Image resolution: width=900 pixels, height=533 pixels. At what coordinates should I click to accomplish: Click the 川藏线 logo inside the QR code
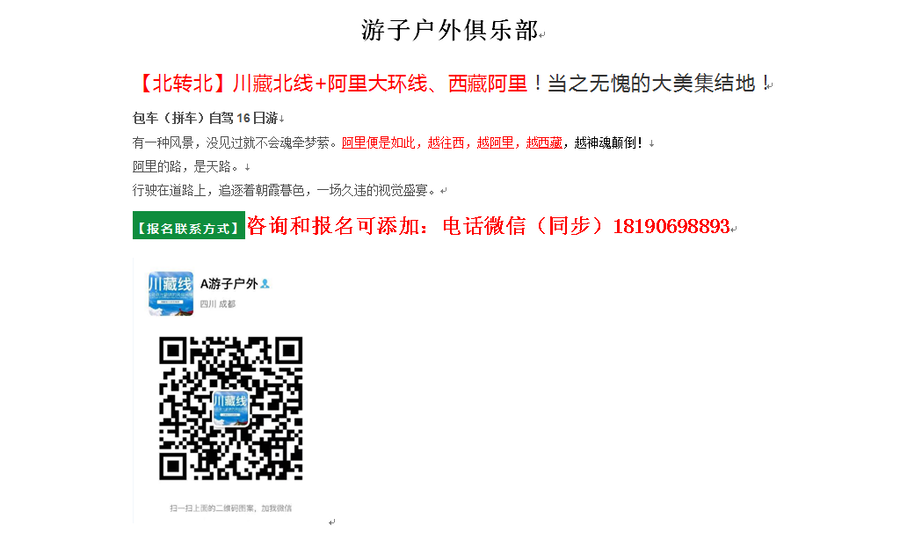pos(231,408)
